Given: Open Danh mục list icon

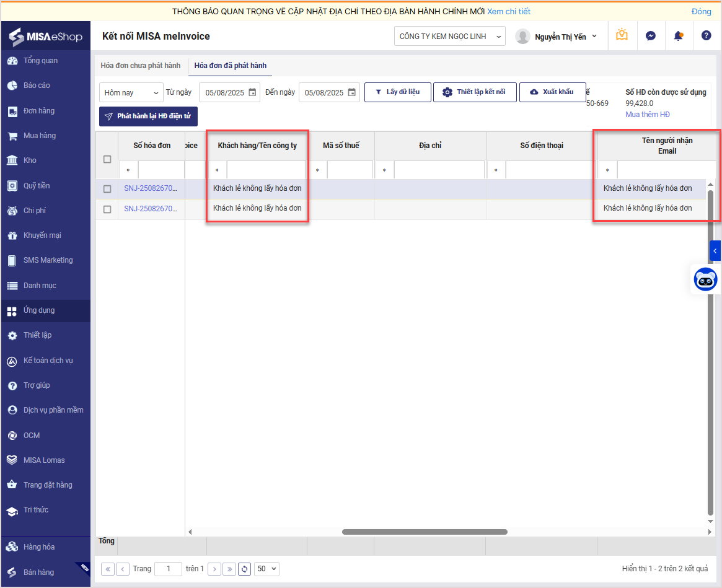Looking at the screenshot, I should point(12,286).
